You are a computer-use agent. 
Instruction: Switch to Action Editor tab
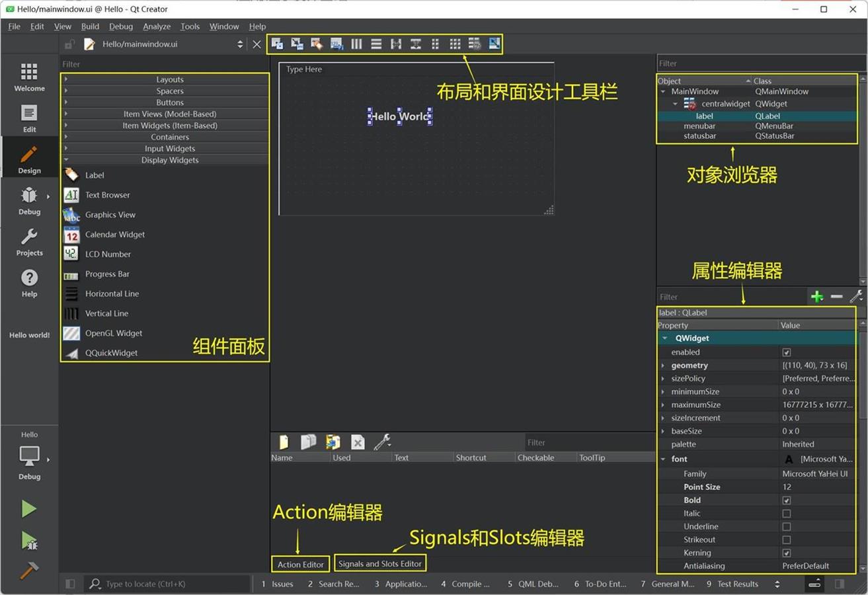pyautogui.click(x=300, y=564)
